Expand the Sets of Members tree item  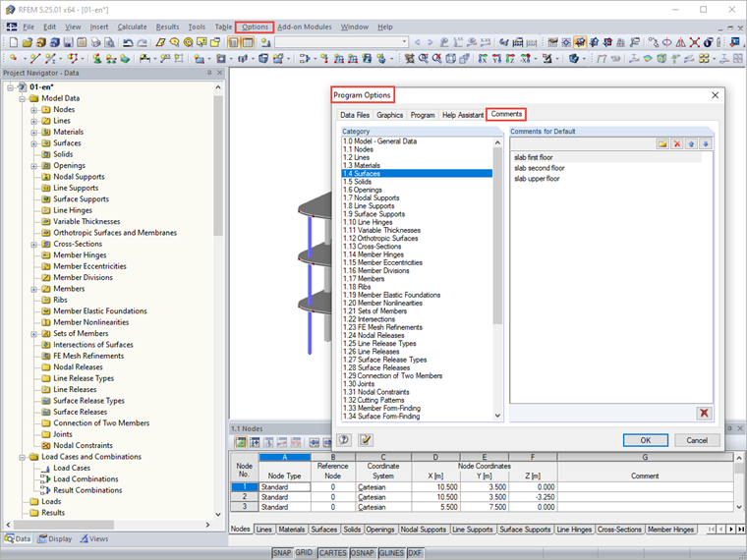coord(33,334)
